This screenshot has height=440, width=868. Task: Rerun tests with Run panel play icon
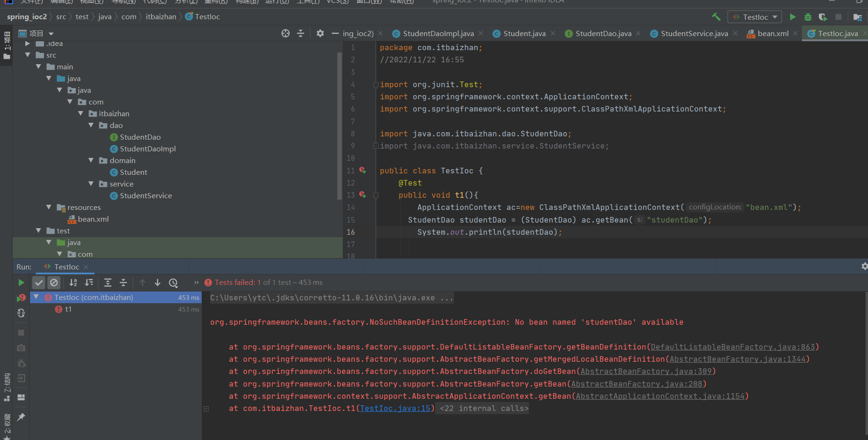pos(21,283)
